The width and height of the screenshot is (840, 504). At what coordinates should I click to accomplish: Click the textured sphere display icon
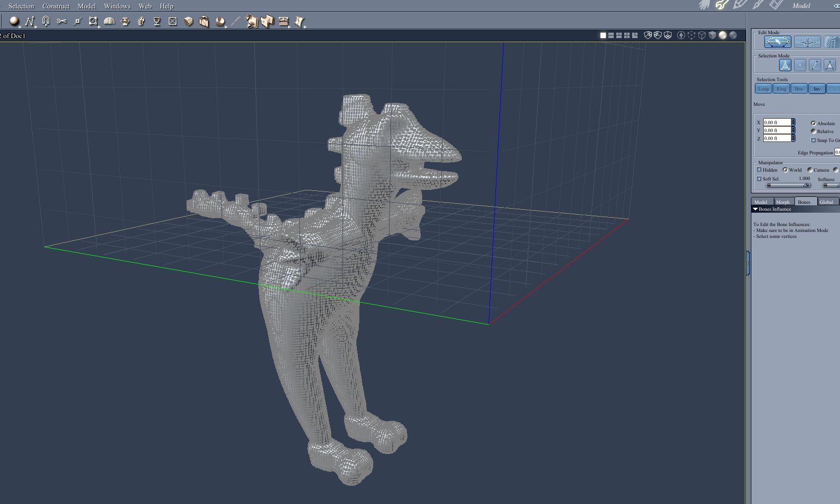tap(733, 35)
